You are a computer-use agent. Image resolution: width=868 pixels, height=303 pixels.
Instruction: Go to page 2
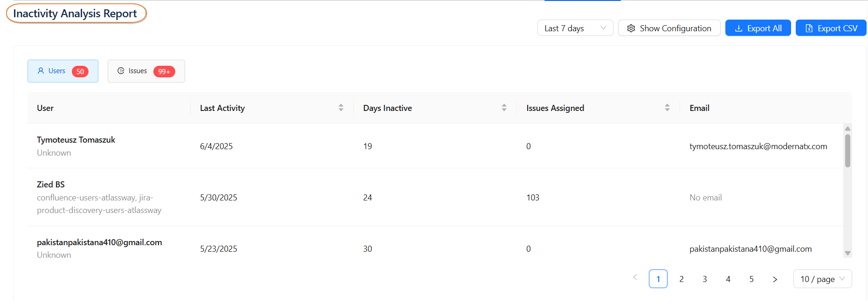tap(682, 279)
